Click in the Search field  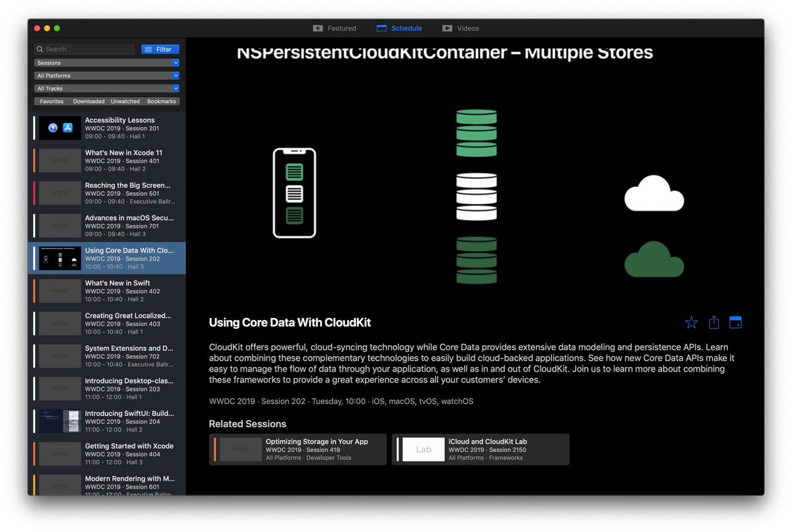pyautogui.click(x=85, y=49)
